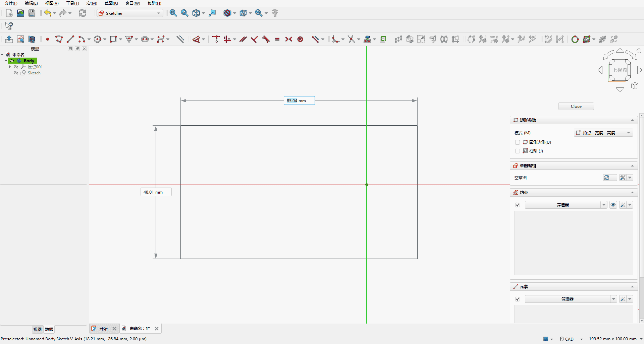Toggle construction geometry mode

coord(180,39)
